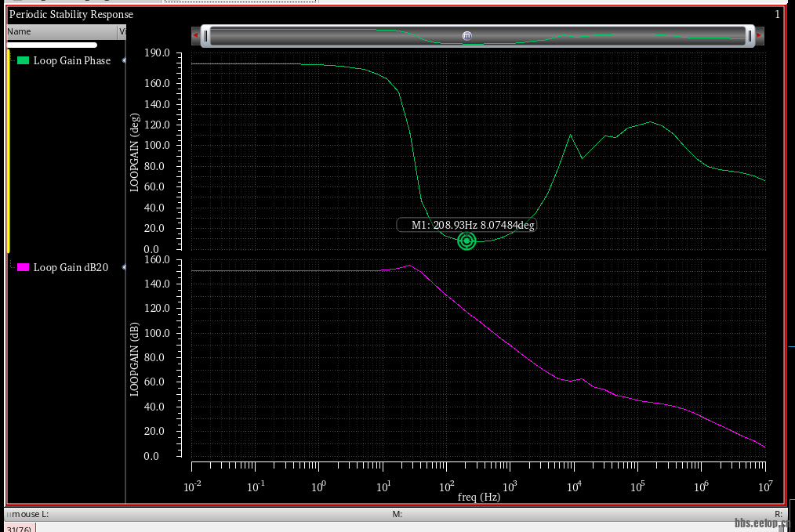
Task: Click the LOOPGAIN (deg) y-axis label
Action: tap(135, 153)
